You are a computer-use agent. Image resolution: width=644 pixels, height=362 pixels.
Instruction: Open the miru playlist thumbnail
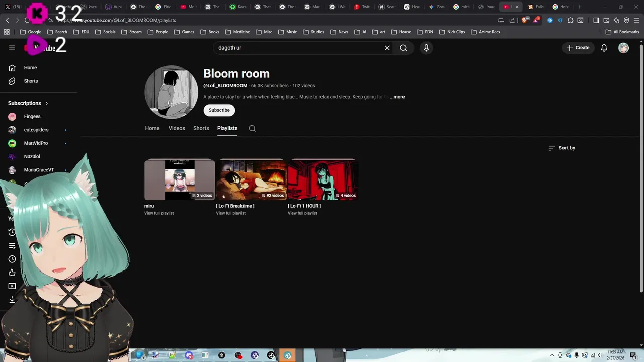tap(180, 179)
